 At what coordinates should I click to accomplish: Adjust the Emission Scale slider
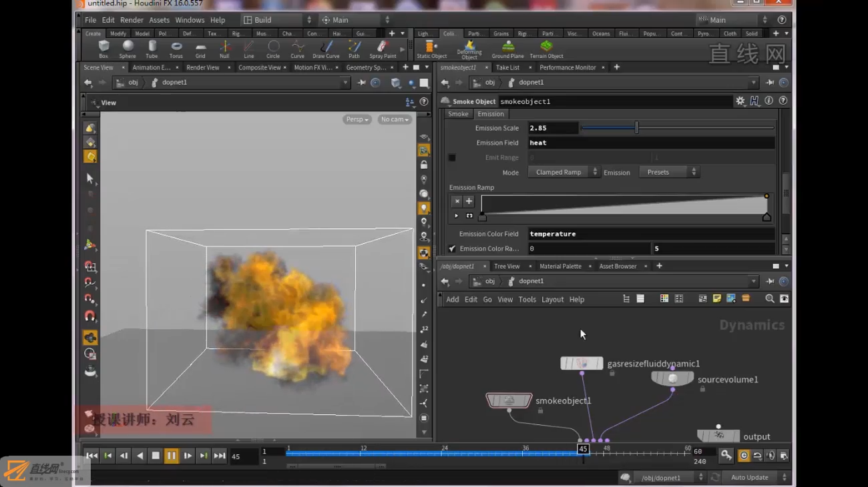(x=677, y=127)
